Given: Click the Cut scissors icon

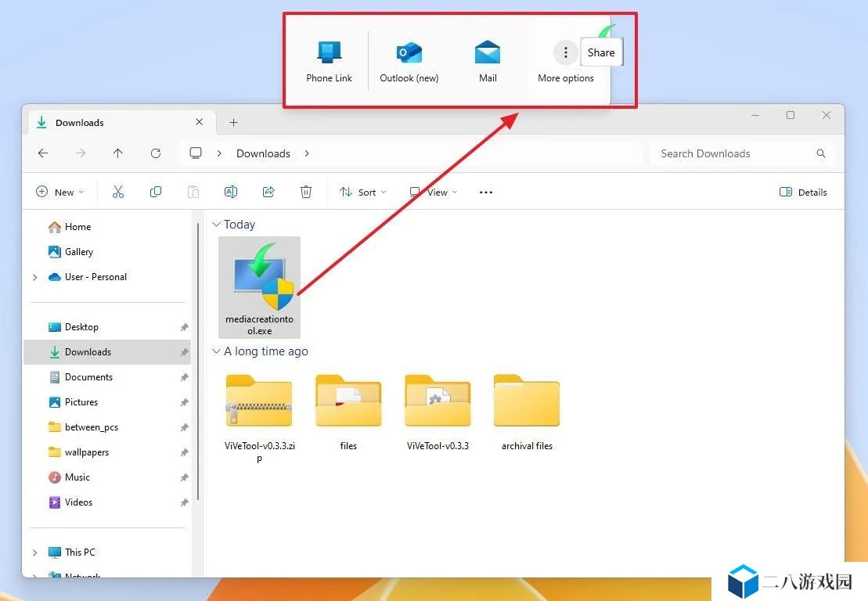Looking at the screenshot, I should [118, 192].
